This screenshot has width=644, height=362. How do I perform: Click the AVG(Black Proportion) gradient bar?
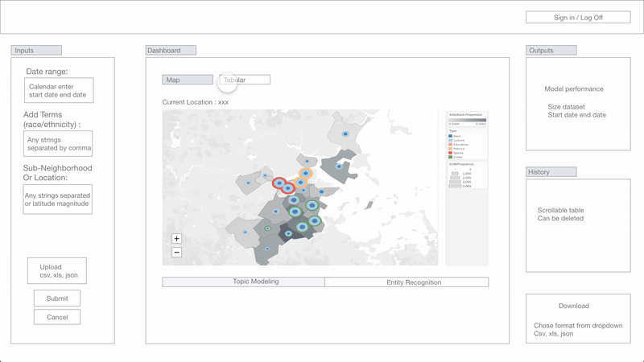pos(468,120)
